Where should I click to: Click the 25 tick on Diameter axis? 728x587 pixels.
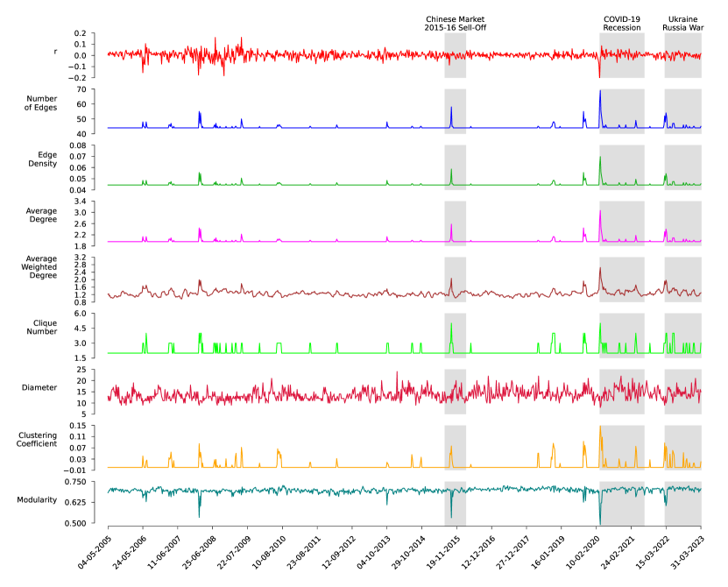point(81,370)
